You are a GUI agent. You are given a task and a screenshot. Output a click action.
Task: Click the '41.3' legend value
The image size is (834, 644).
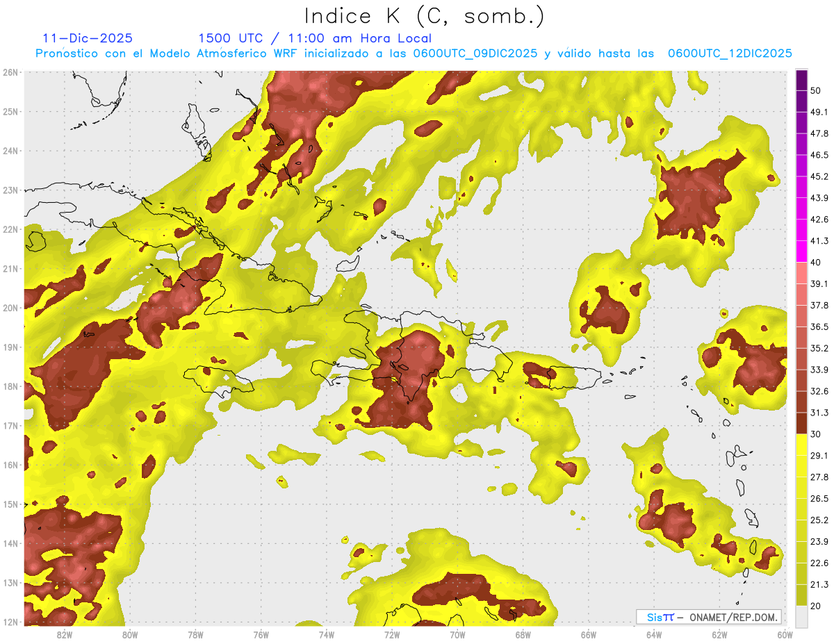(819, 241)
